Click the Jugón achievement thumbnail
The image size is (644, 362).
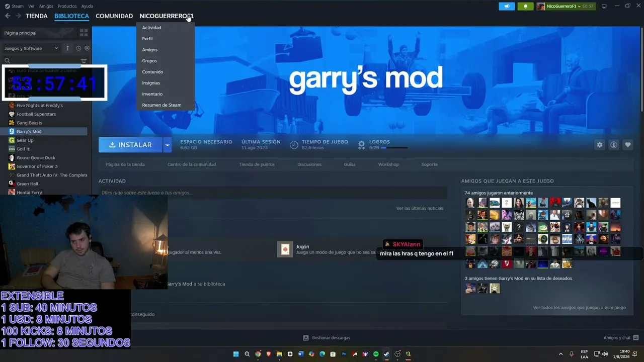(x=285, y=249)
